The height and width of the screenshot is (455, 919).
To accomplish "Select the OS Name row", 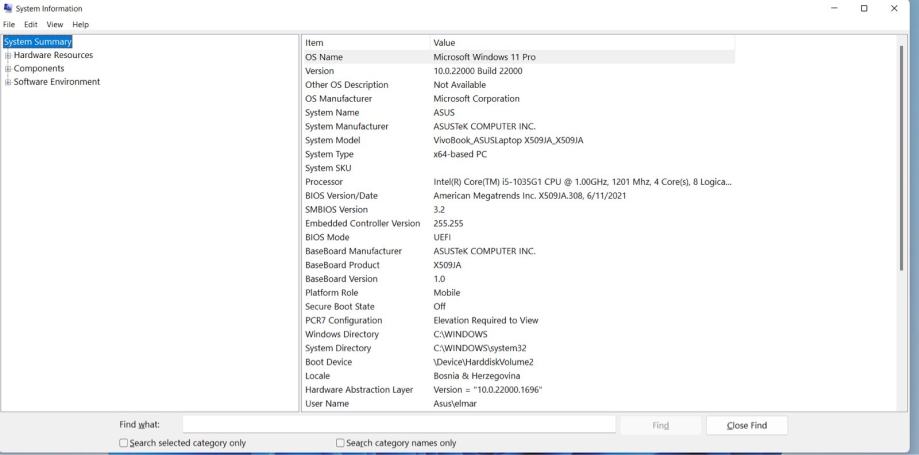I will point(518,57).
